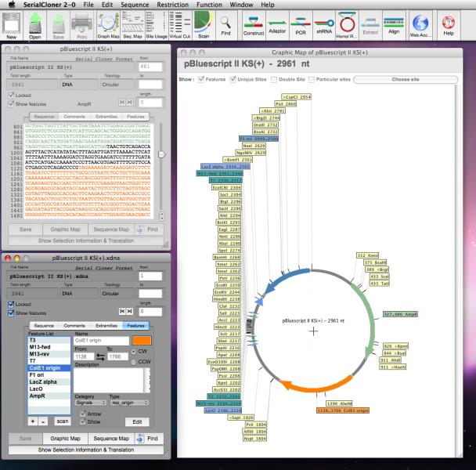Click the Edit feature button

pos(137,421)
